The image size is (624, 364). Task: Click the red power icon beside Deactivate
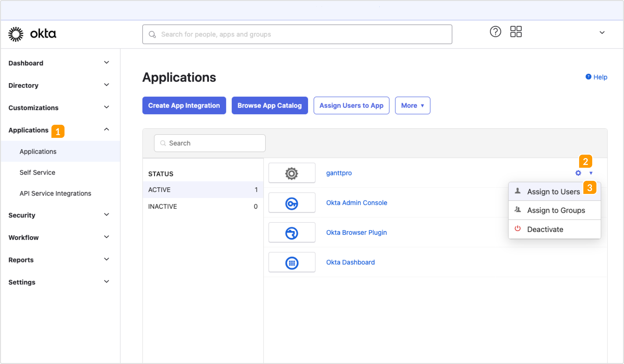pyautogui.click(x=517, y=228)
